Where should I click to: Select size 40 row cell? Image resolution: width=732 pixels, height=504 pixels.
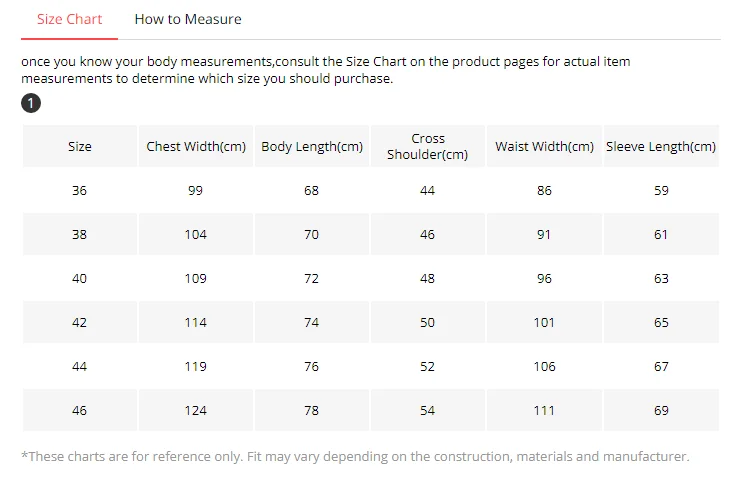pos(80,278)
